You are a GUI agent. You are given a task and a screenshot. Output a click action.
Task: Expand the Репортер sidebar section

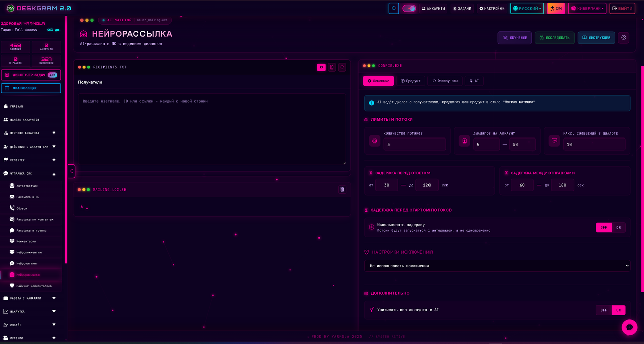pos(54,160)
